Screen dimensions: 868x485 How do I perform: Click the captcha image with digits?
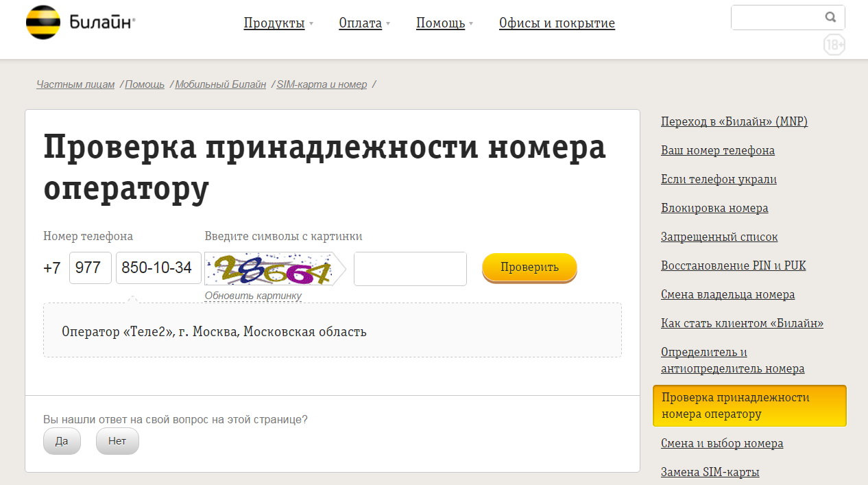(x=272, y=269)
